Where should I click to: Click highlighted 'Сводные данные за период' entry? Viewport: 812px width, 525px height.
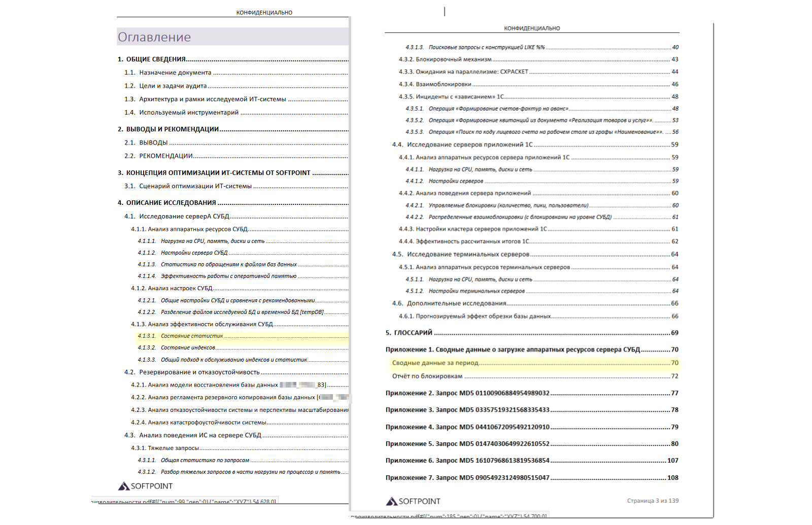click(x=535, y=363)
